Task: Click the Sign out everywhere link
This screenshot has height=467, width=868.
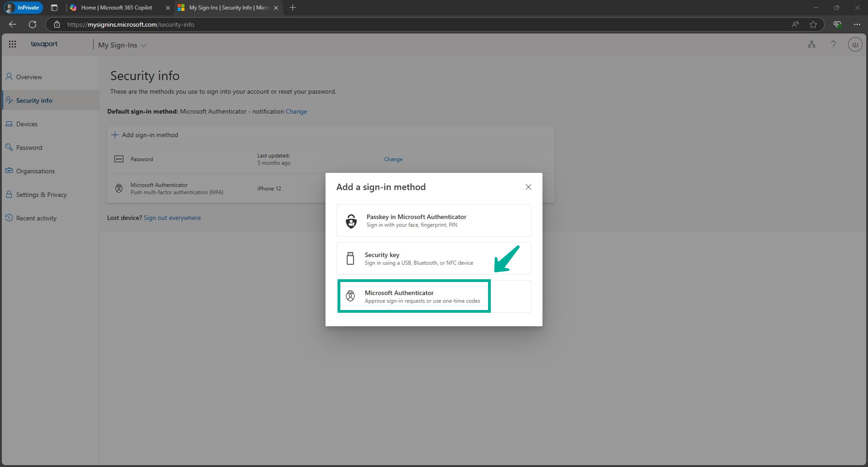Action: click(x=172, y=217)
